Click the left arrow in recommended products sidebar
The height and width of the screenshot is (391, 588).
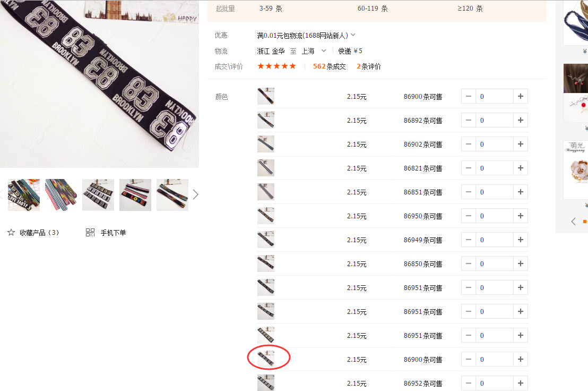[573, 222]
